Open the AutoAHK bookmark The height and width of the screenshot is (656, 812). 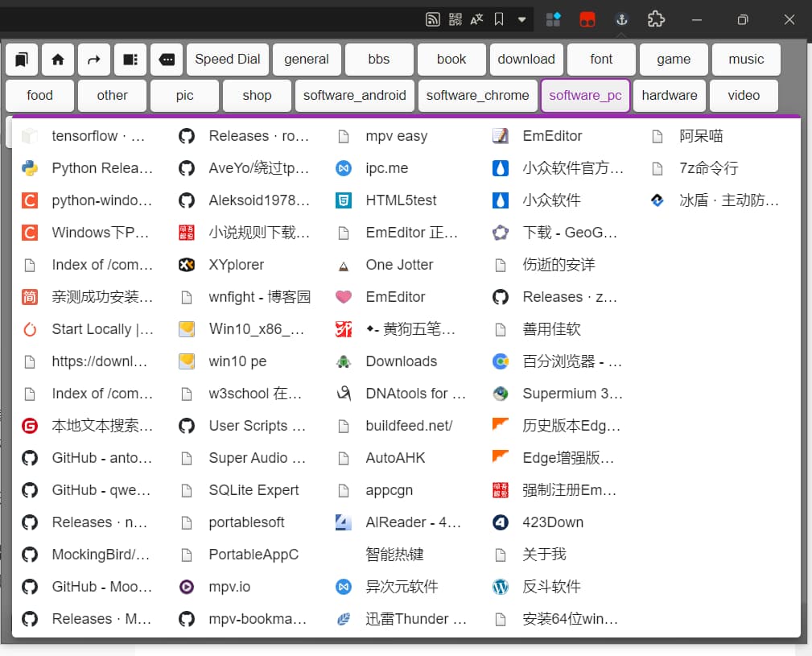pyautogui.click(x=395, y=458)
